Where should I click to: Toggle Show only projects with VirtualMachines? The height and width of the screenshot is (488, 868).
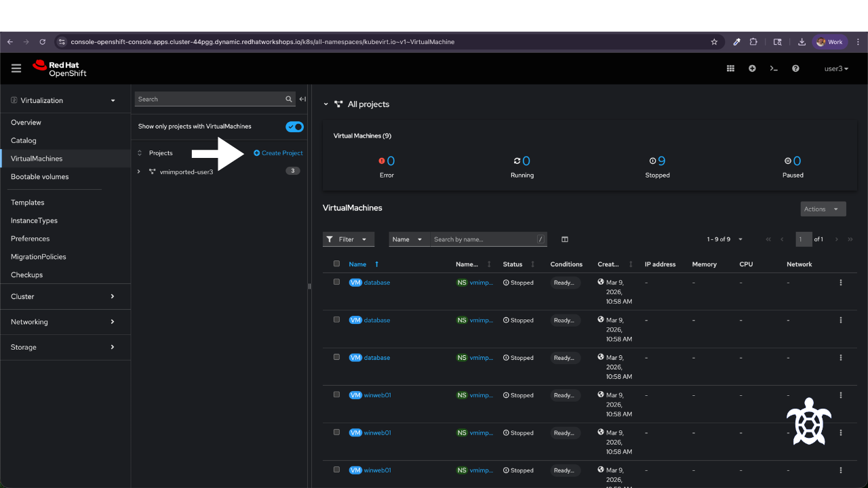(294, 127)
